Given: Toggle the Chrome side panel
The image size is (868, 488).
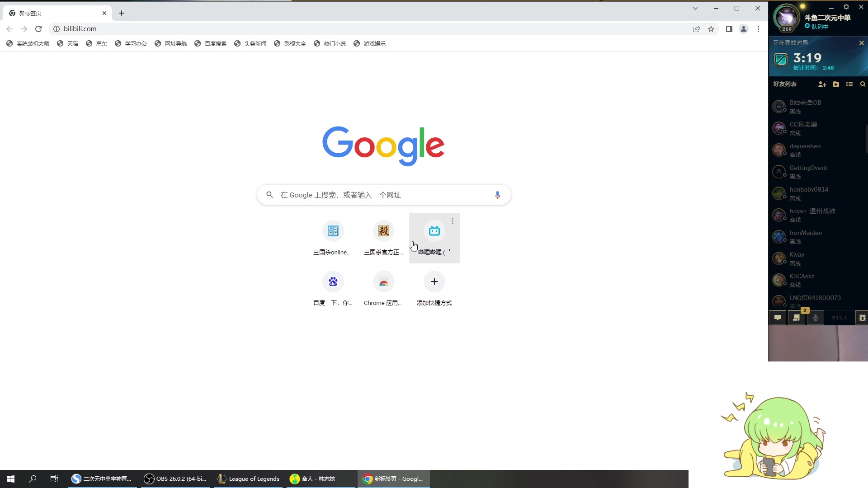Looking at the screenshot, I should 729,29.
